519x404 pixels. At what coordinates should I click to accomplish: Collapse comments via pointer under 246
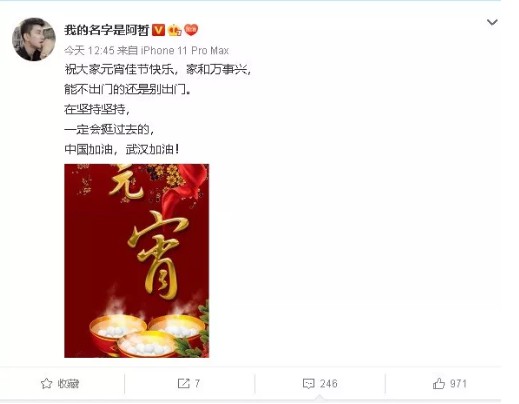click(x=320, y=398)
